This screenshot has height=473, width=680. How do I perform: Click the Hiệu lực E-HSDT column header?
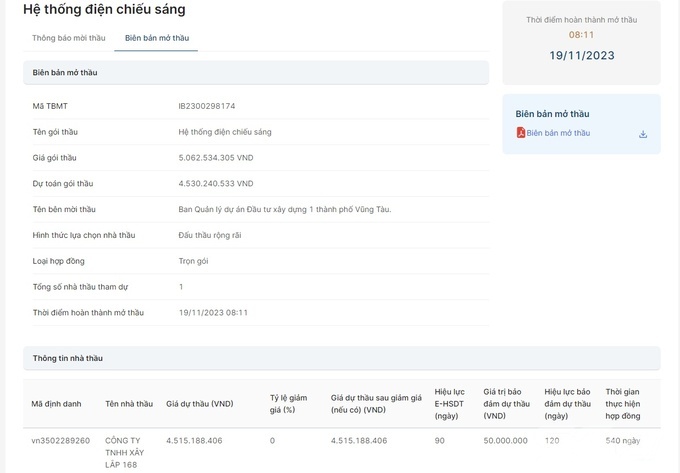(449, 404)
